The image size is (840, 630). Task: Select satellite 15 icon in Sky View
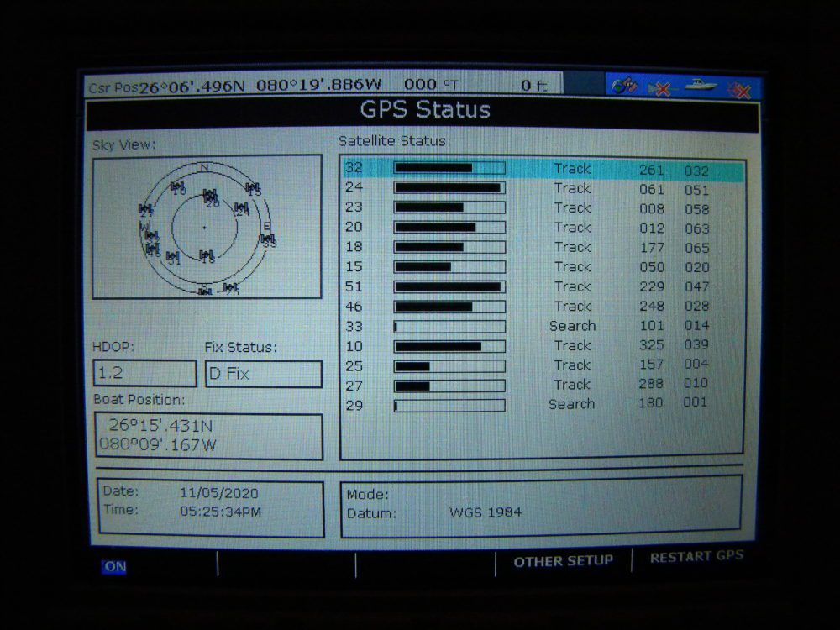click(x=253, y=189)
